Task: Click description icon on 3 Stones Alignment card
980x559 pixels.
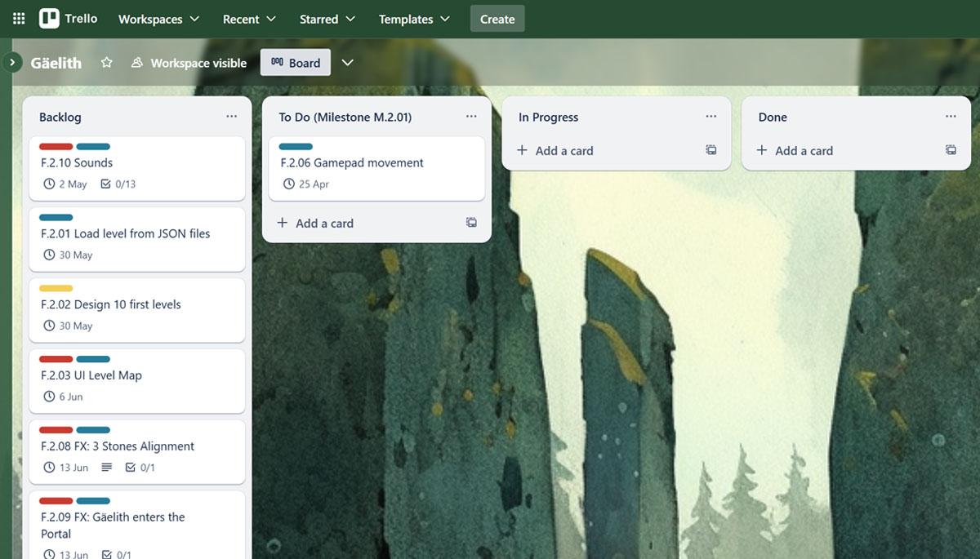Action: (106, 468)
